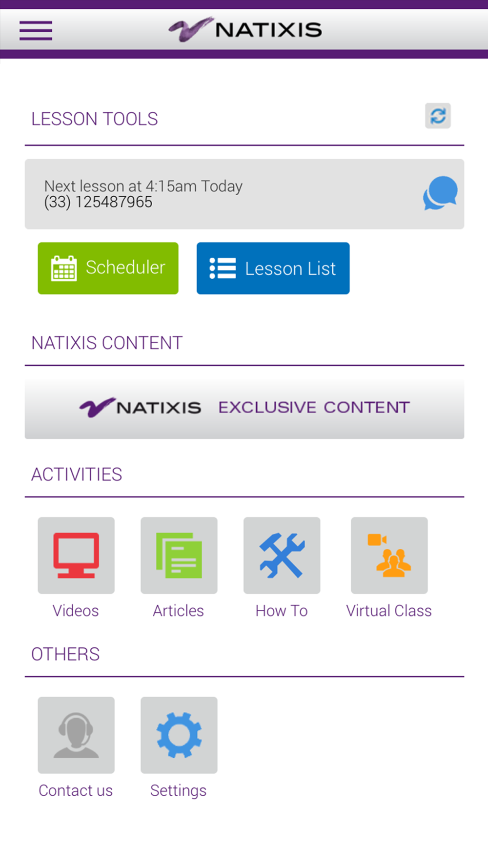Image resolution: width=488 pixels, height=868 pixels.
Task: Open the blue chat bubbles icon
Action: tap(440, 193)
